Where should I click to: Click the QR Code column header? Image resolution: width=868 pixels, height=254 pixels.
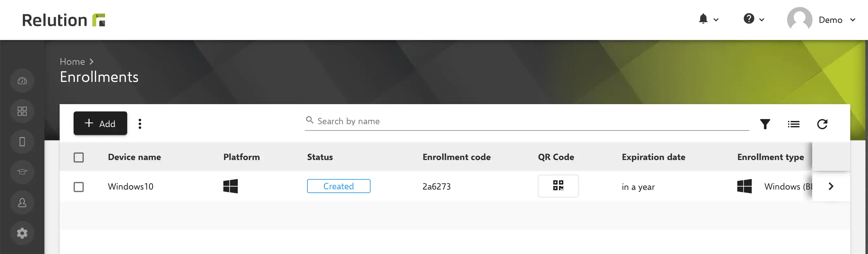point(556,157)
